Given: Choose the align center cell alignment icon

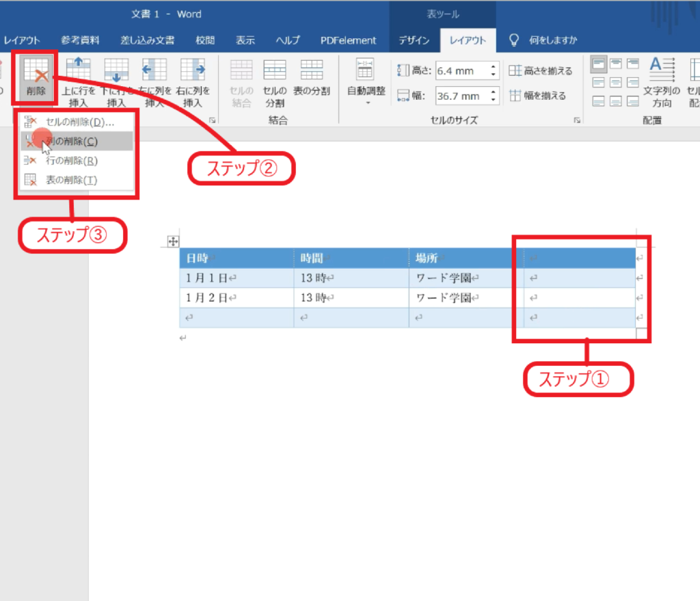Looking at the screenshot, I should click(x=615, y=83).
